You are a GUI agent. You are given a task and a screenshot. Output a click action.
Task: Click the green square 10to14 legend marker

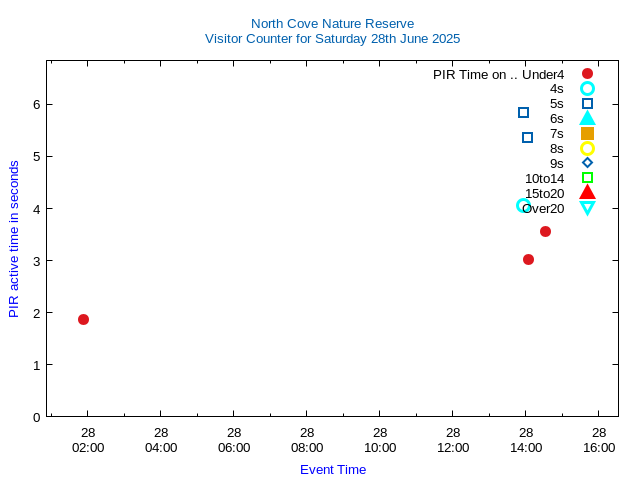[587, 178]
